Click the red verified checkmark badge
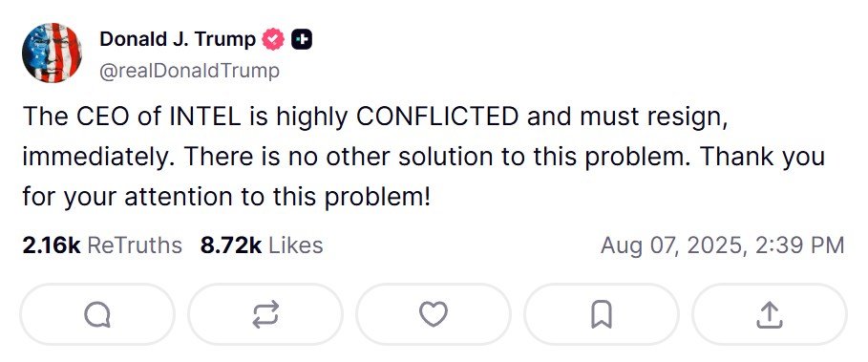 (273, 39)
